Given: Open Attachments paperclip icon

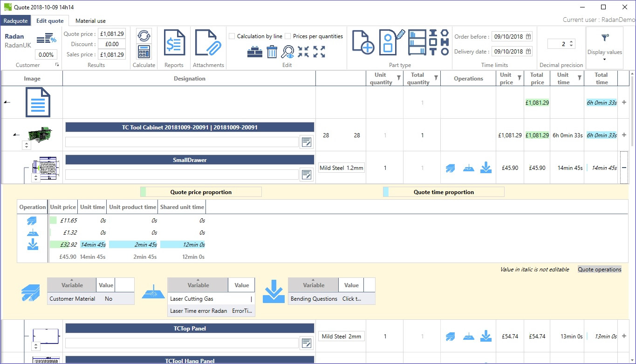Looking at the screenshot, I should pyautogui.click(x=208, y=43).
